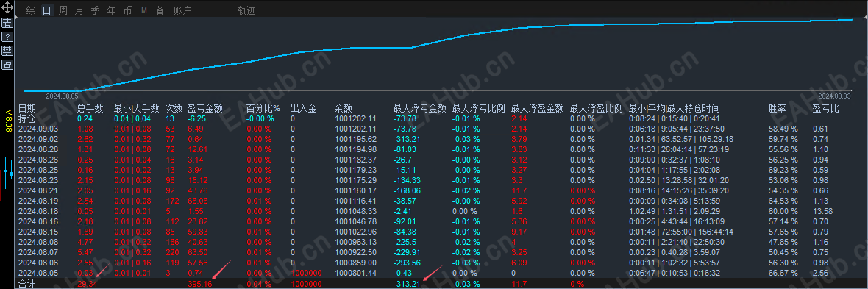
Task: Click the 禁 disable icon
Action: click(7, 51)
